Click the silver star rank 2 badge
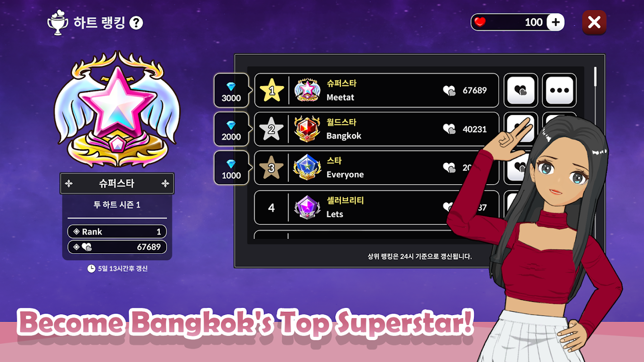The height and width of the screenshot is (362, 644). (272, 129)
